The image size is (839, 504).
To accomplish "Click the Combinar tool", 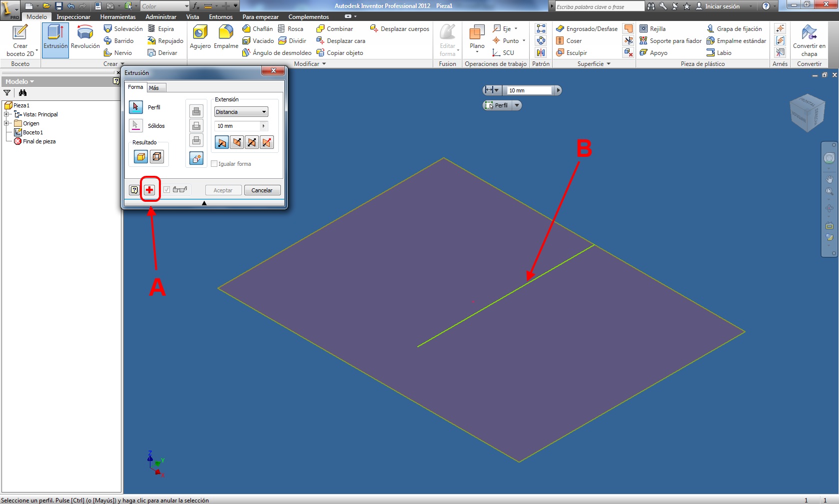I will (x=334, y=29).
